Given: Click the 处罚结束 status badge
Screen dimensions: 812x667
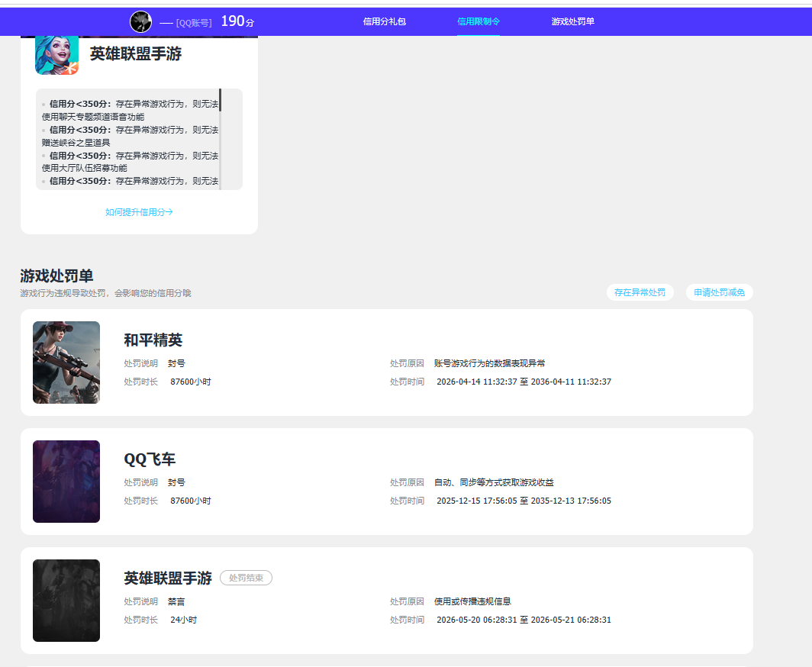Looking at the screenshot, I should point(246,578).
